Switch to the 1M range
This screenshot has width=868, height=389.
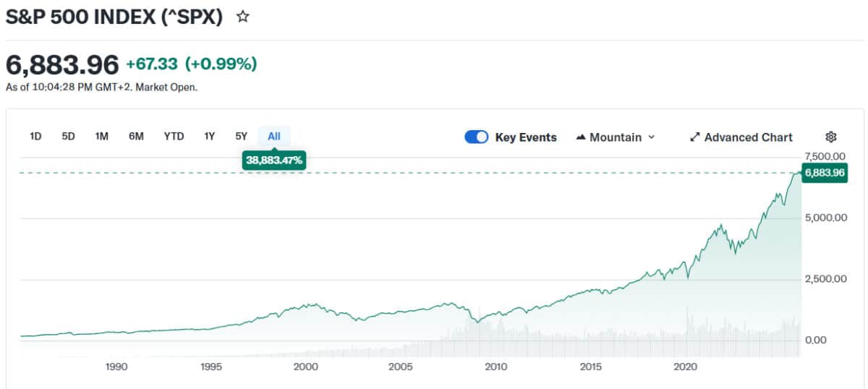click(102, 136)
